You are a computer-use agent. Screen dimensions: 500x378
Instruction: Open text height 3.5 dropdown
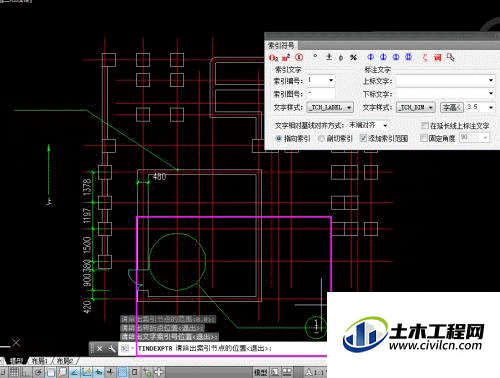pos(491,107)
